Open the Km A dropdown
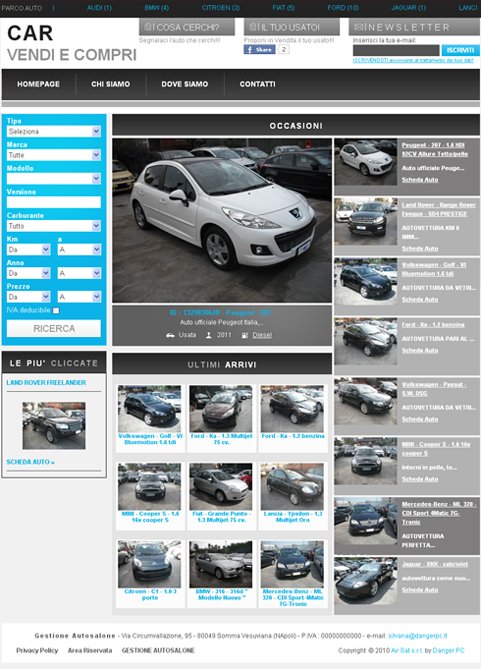 (x=79, y=250)
